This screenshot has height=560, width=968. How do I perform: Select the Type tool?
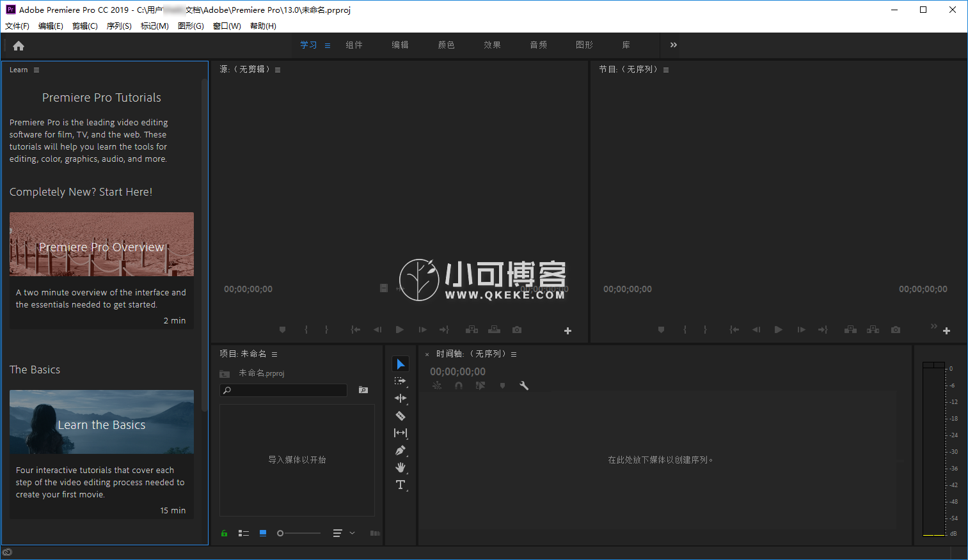pyautogui.click(x=401, y=485)
